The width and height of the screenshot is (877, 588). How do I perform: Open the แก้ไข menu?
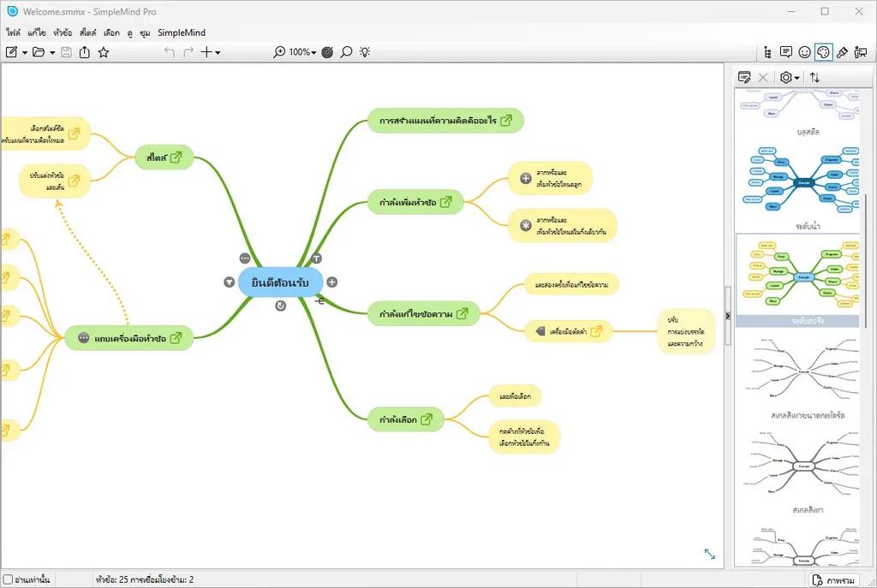pyautogui.click(x=37, y=33)
